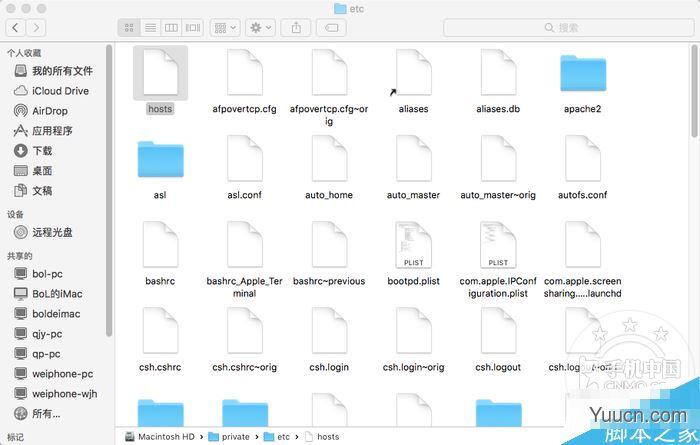Go forward with the right arrow button
This screenshot has width=700, height=445.
pos(36,28)
